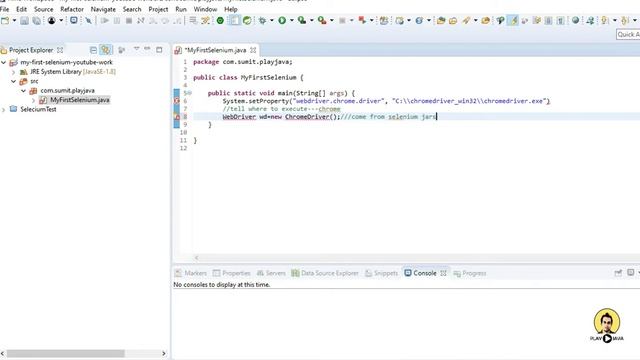This screenshot has width=640, height=360.
Task: Minimize the Project Explorer panel
Action: pos(147,49)
